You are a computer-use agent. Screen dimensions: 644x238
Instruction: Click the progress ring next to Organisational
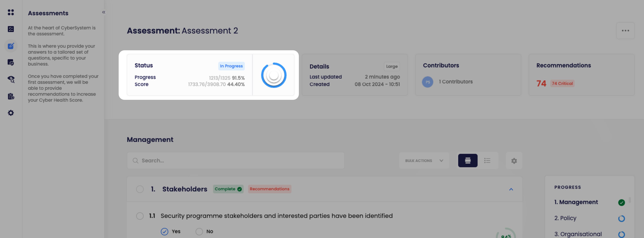click(x=621, y=234)
